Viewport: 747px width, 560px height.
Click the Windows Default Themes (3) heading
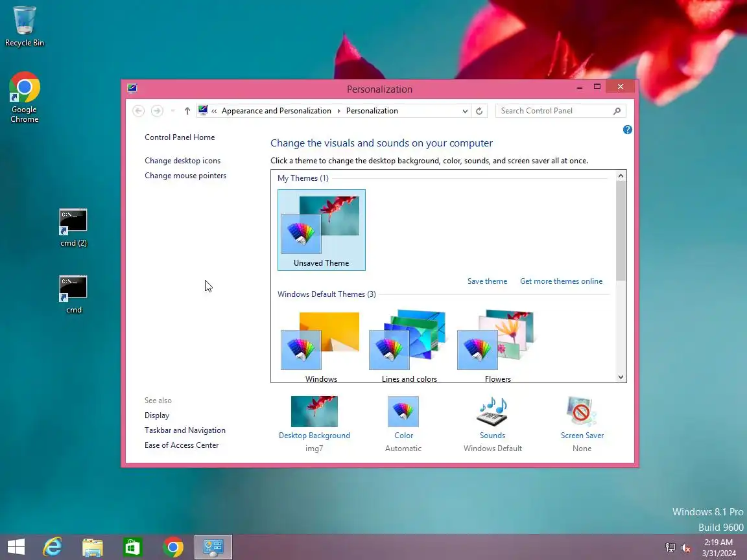click(x=326, y=294)
